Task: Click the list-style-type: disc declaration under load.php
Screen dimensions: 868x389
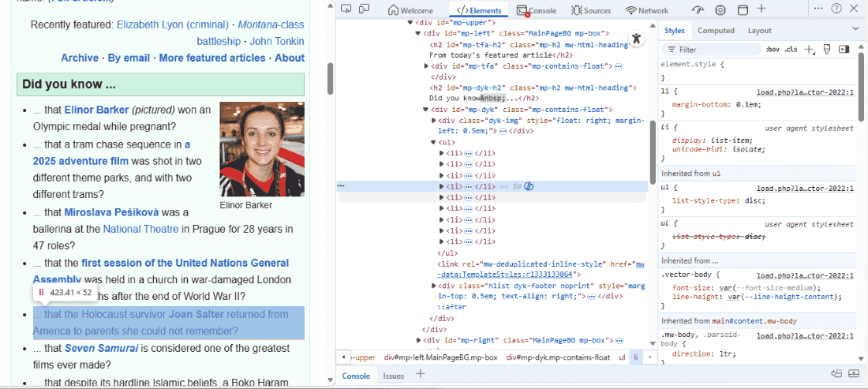Action: [x=719, y=200]
